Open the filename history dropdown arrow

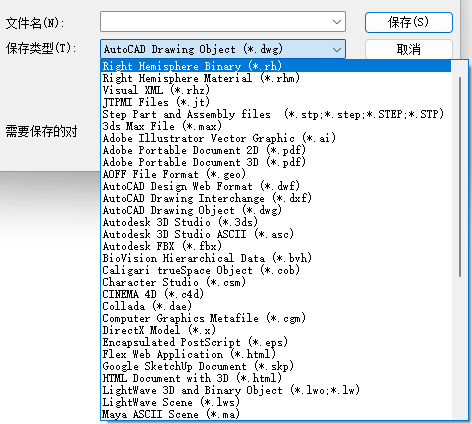coord(337,22)
